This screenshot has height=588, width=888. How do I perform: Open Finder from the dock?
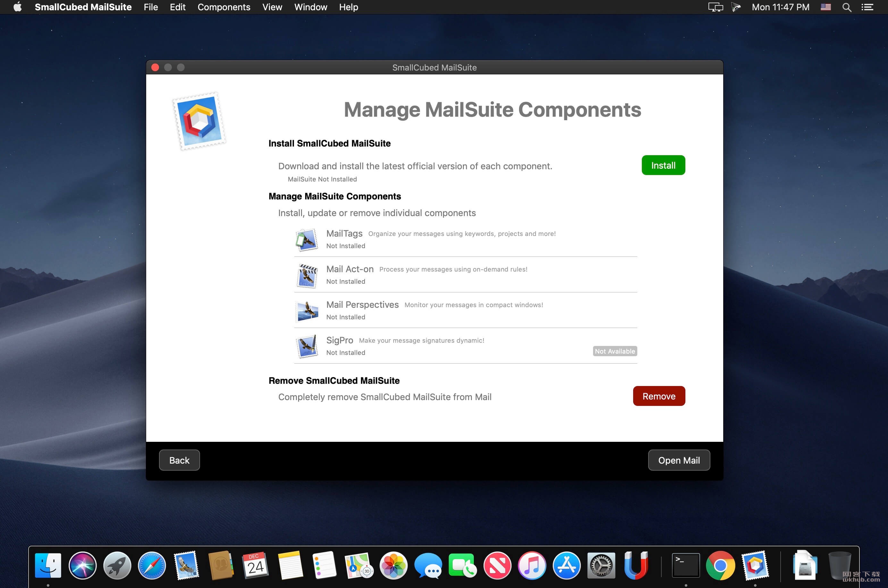click(48, 565)
